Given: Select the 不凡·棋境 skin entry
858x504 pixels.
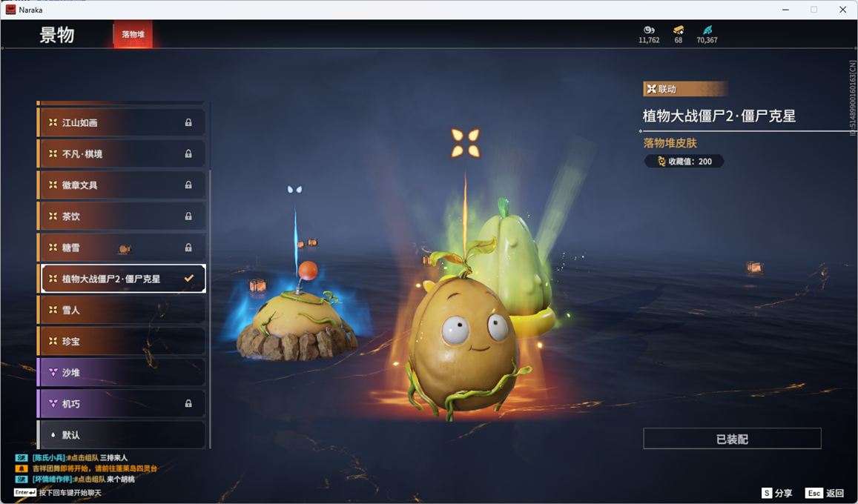Looking at the screenshot, I should click(121, 153).
